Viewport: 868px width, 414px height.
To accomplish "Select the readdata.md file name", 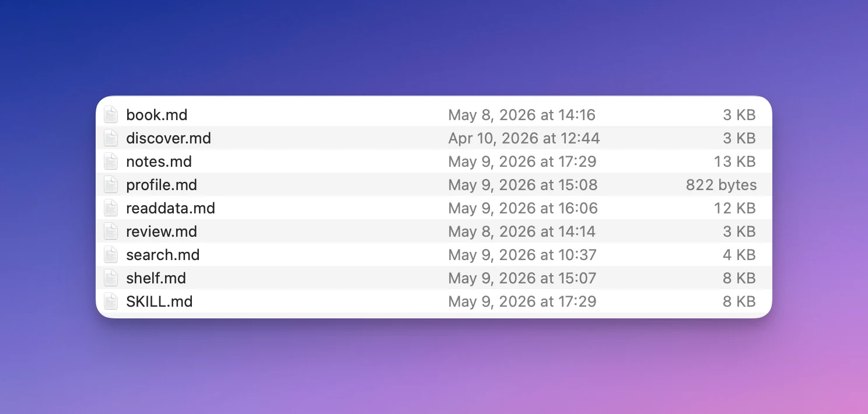I will point(171,208).
